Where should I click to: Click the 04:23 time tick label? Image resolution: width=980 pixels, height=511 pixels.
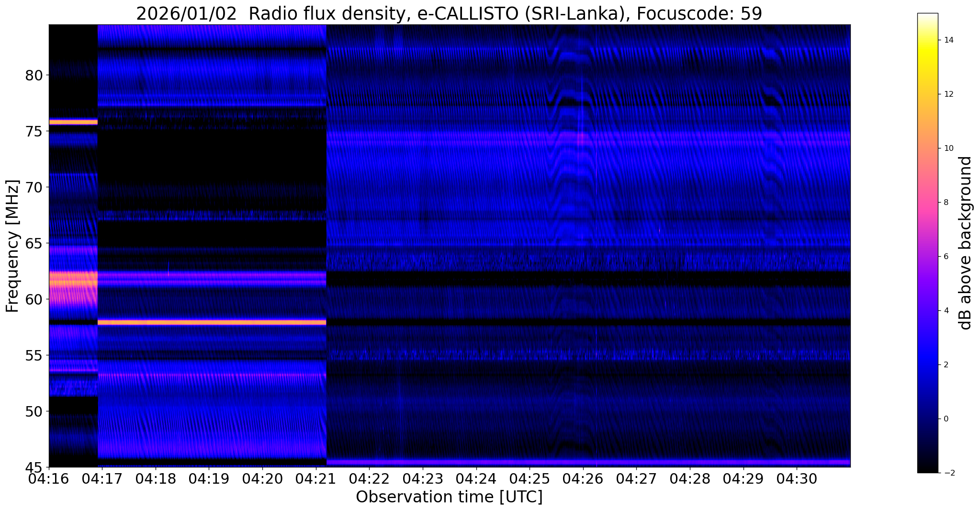423,479
